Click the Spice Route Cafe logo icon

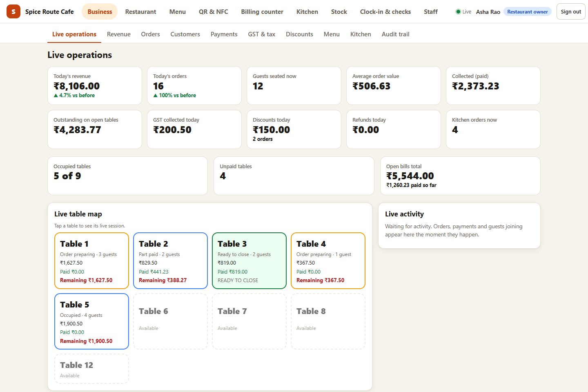[x=13, y=11]
